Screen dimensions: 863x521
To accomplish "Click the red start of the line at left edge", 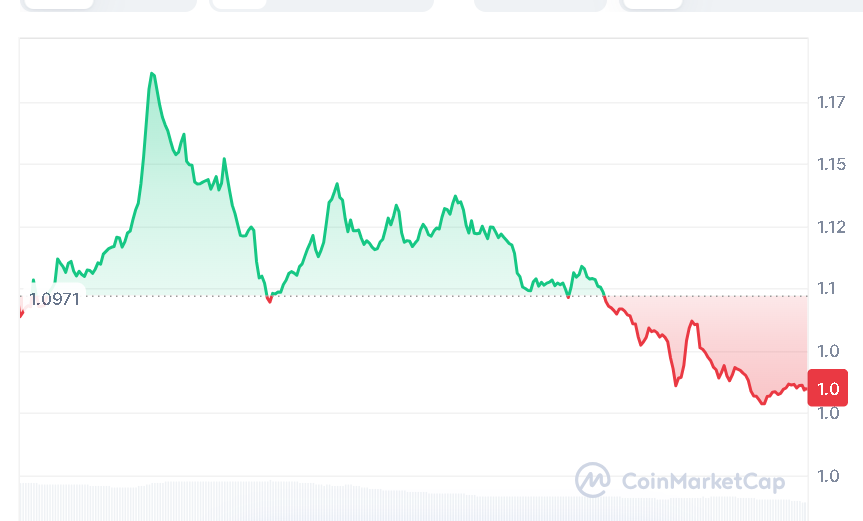I will [21, 313].
